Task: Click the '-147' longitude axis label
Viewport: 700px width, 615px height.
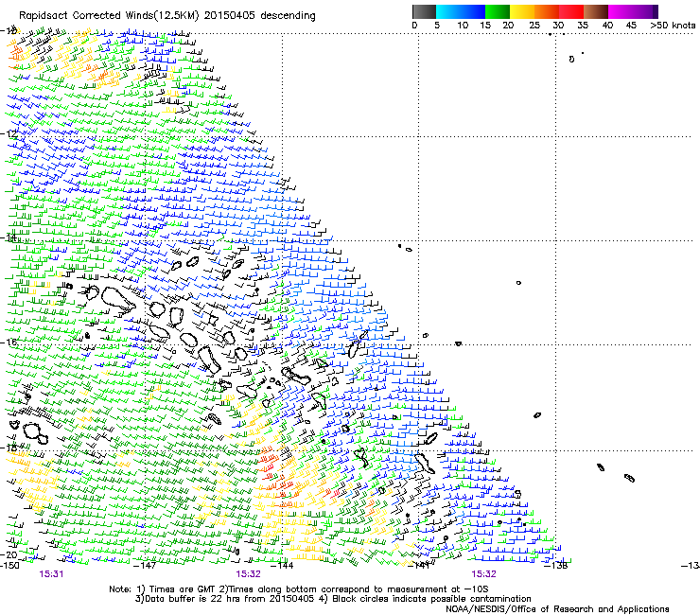Action: [x=146, y=566]
